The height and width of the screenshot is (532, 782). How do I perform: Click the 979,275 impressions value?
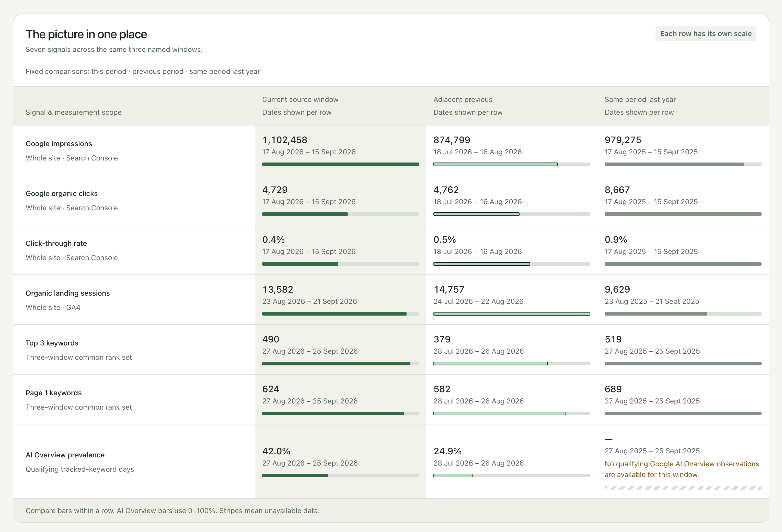pyautogui.click(x=623, y=140)
